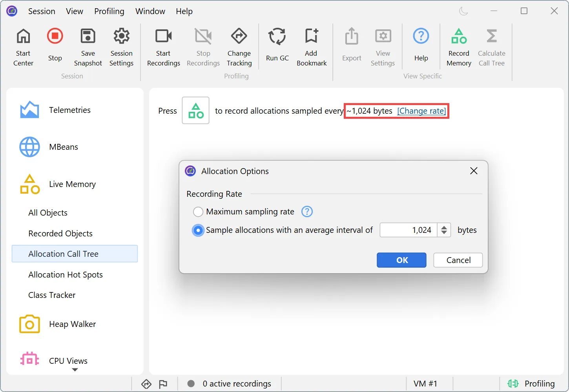Cancel the Allocation Options dialog
The height and width of the screenshot is (392, 569).
[x=458, y=260]
